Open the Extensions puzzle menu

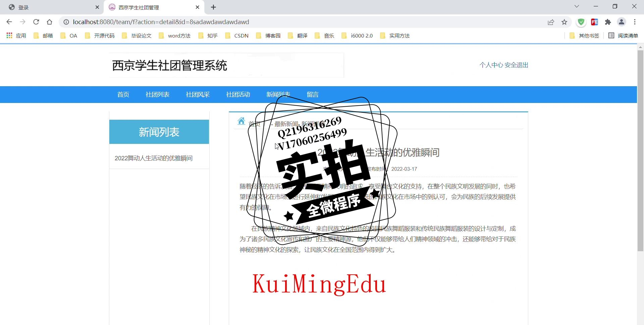click(608, 22)
